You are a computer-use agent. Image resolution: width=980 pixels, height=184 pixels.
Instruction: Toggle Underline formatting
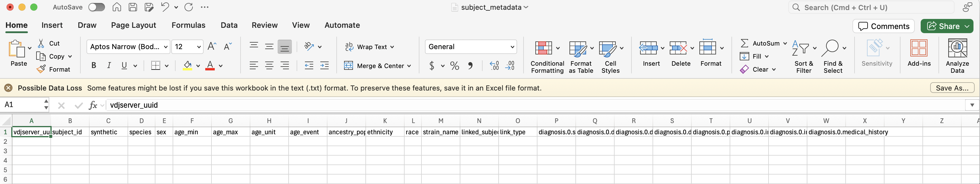[124, 65]
